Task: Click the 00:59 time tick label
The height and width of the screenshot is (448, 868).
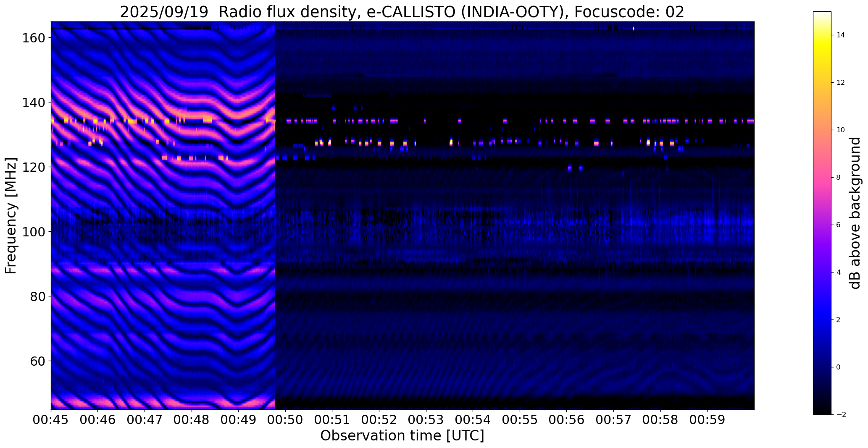Action: tap(708, 420)
